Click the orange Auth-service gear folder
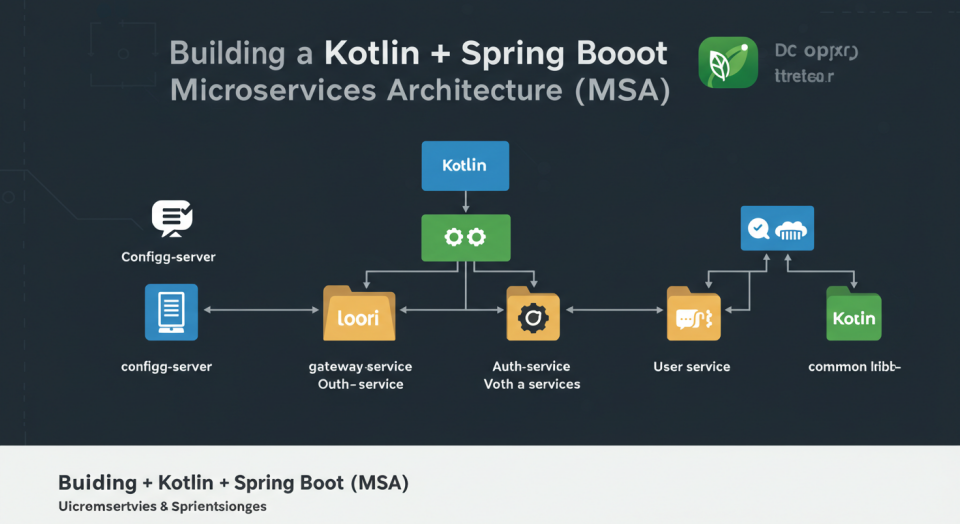The image size is (960, 524). 533,313
